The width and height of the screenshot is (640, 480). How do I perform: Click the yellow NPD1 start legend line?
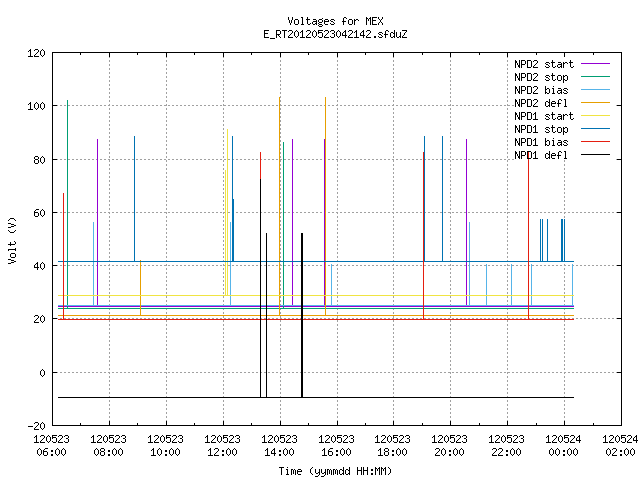[x=595, y=116]
